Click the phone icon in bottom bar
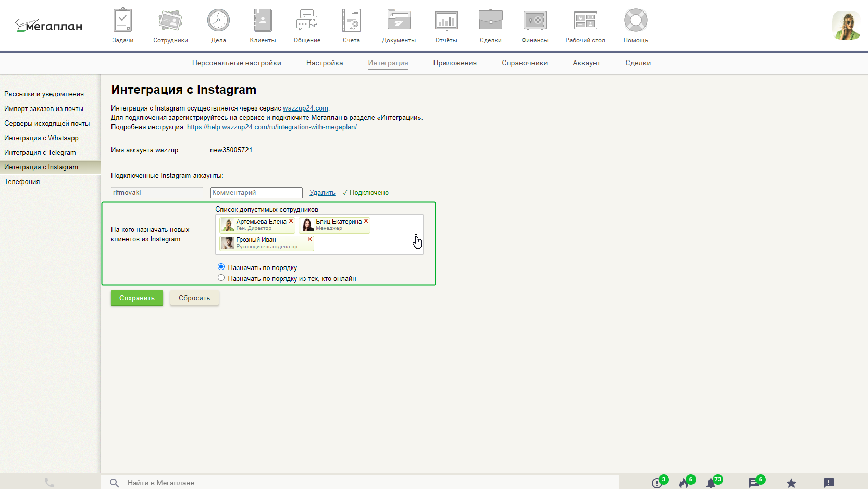Image resolution: width=868 pixels, height=489 pixels. pos(49,483)
